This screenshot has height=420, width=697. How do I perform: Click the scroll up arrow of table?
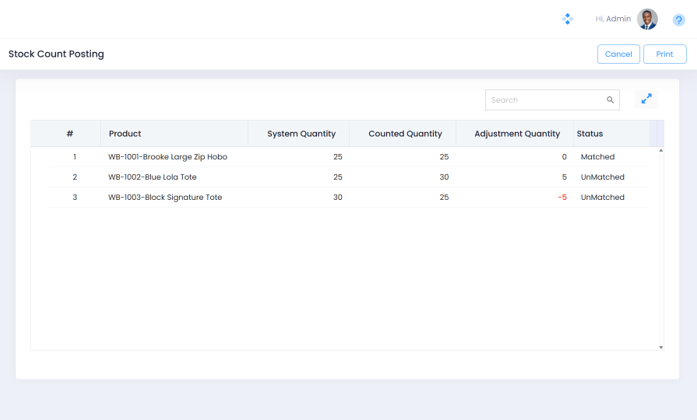[x=661, y=151]
